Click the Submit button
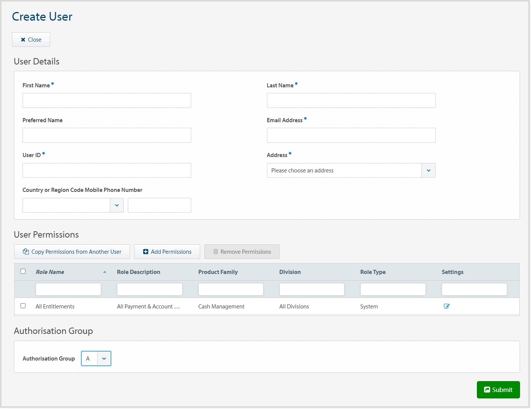Viewport: 532px width, 410px height. (x=498, y=390)
